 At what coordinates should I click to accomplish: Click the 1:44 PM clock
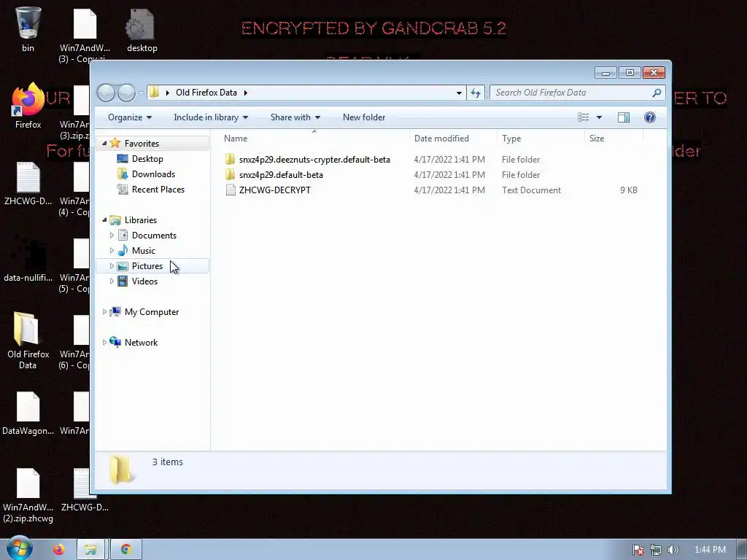[710, 550]
